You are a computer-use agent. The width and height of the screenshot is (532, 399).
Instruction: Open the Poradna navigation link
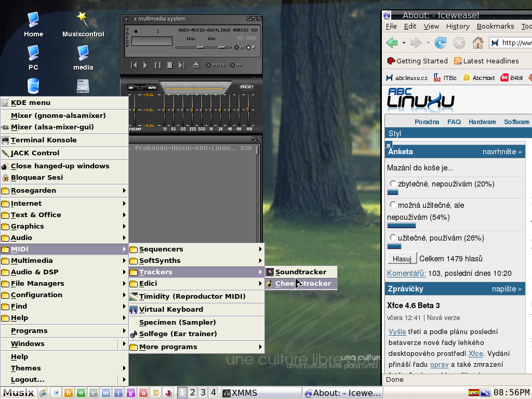coord(427,122)
